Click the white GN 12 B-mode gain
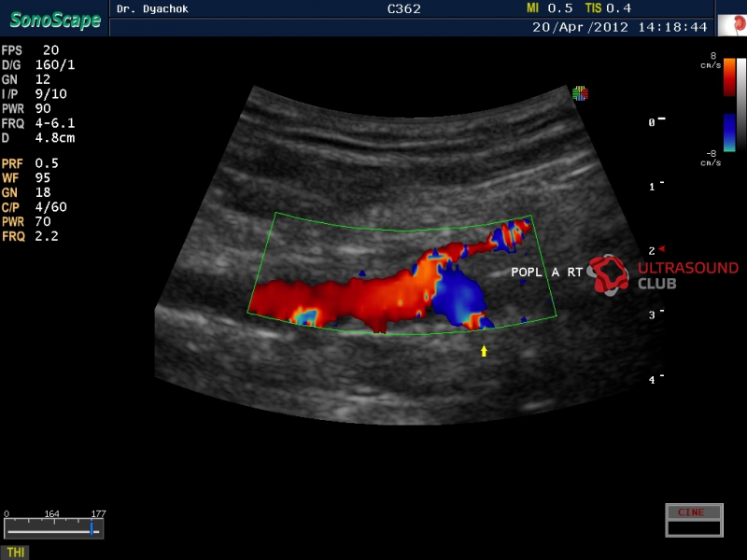 click(26, 79)
